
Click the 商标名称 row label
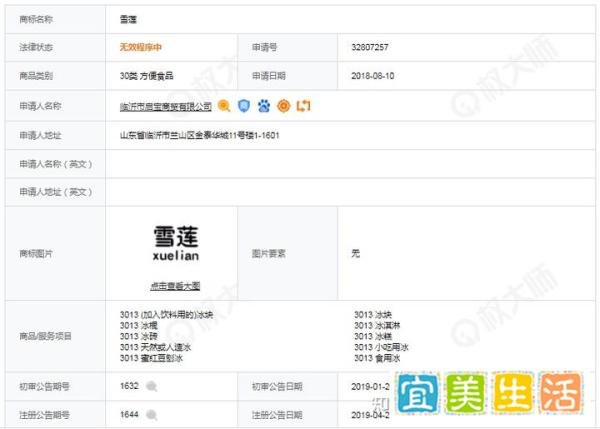point(36,19)
